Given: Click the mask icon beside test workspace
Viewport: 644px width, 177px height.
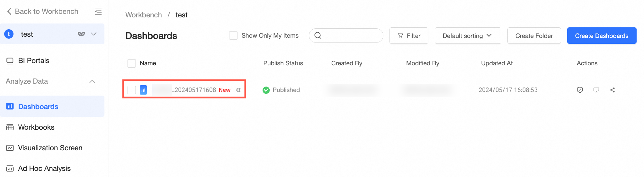Looking at the screenshot, I should (x=81, y=34).
